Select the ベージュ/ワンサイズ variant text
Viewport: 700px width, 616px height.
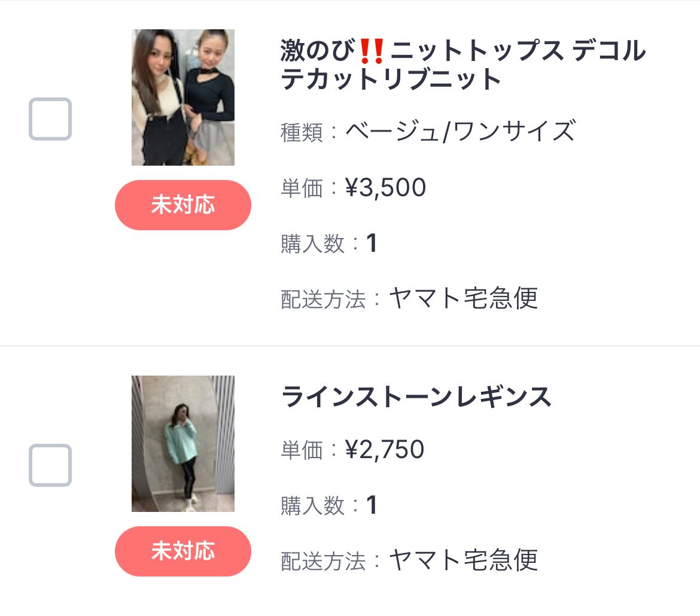coord(460,132)
